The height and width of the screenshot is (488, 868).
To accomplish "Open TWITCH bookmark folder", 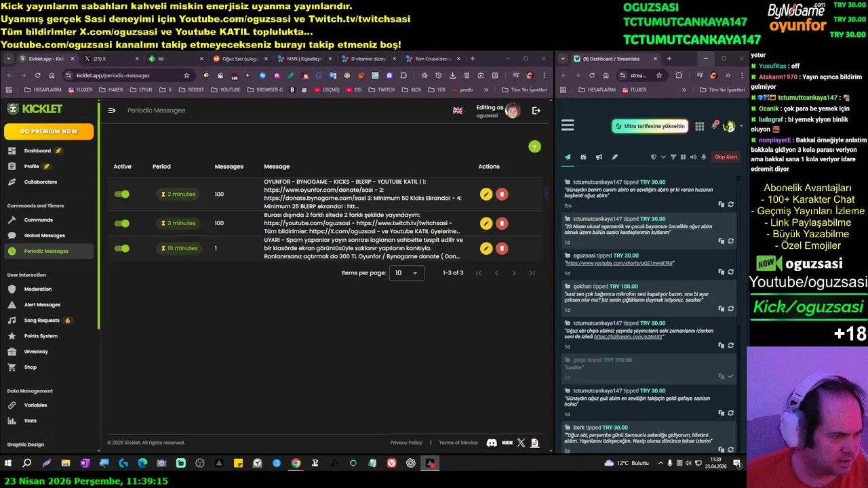I will [x=382, y=89].
